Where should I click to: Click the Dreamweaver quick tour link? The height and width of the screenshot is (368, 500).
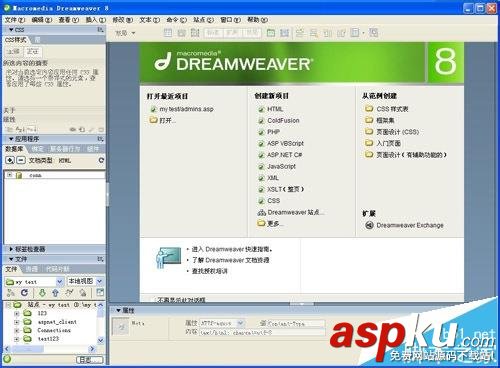pos(232,249)
